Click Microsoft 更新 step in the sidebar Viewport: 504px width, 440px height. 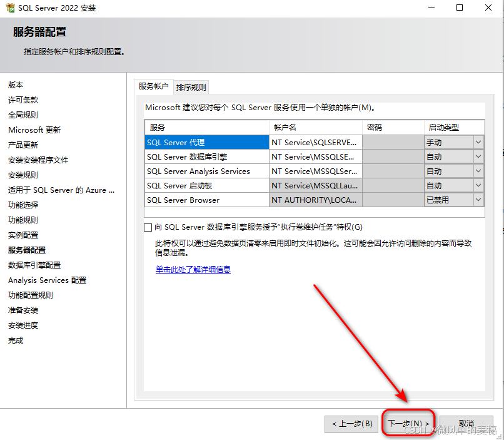[34, 130]
